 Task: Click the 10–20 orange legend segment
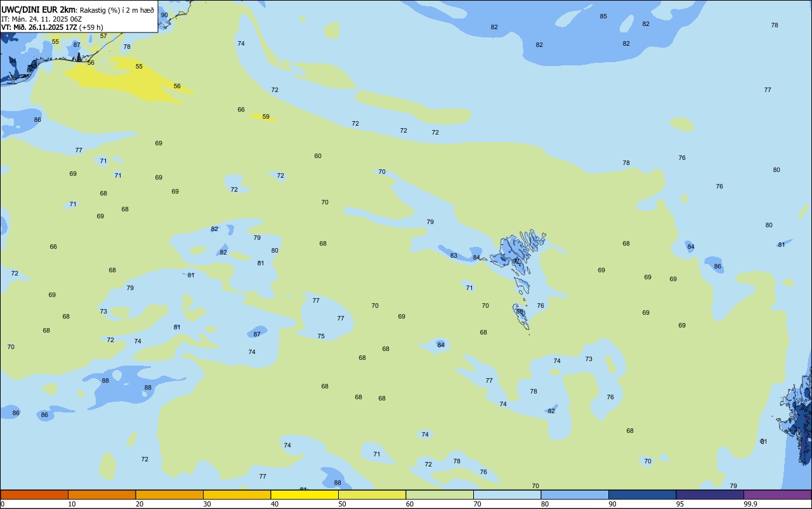pyautogui.click(x=101, y=494)
